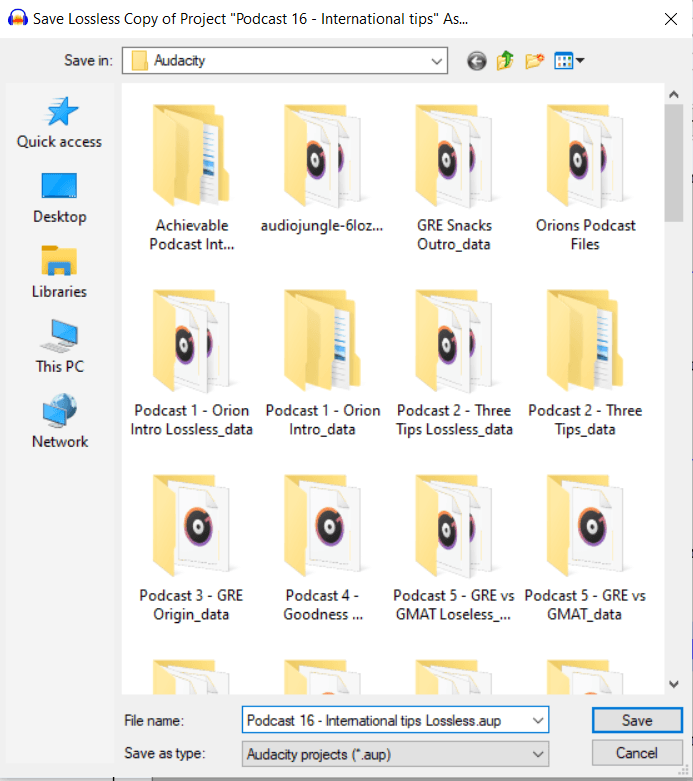
Task: Select the GRE Snacks Outro_data folder
Action: point(454,180)
